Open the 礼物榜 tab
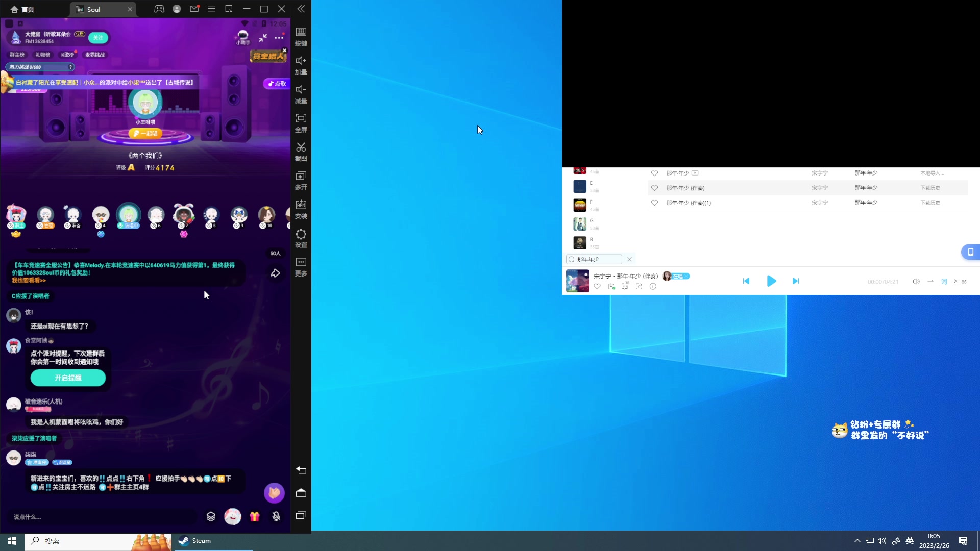The image size is (980, 551). [x=42, y=55]
